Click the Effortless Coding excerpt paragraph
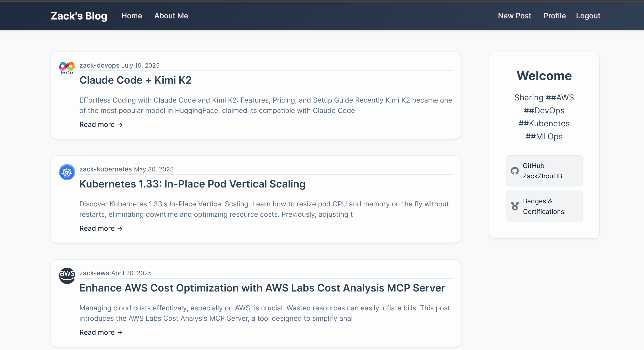Image resolution: width=644 pixels, height=350 pixels. (266, 105)
